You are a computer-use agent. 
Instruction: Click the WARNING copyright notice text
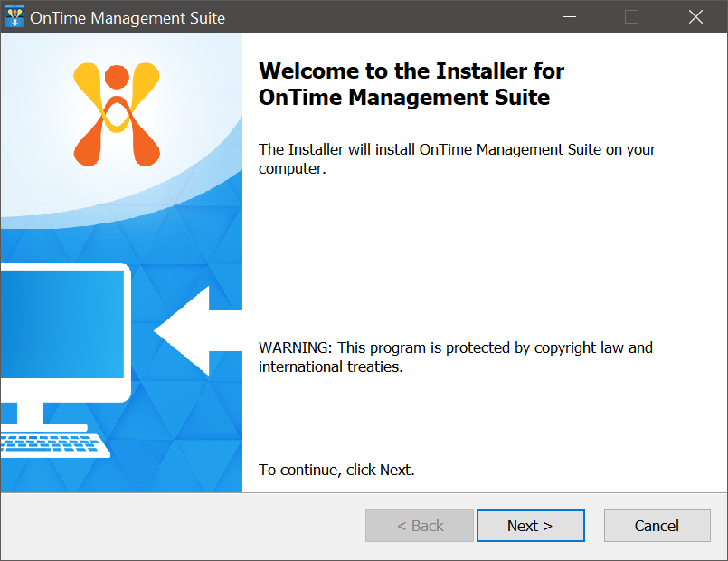pyautogui.click(x=456, y=357)
